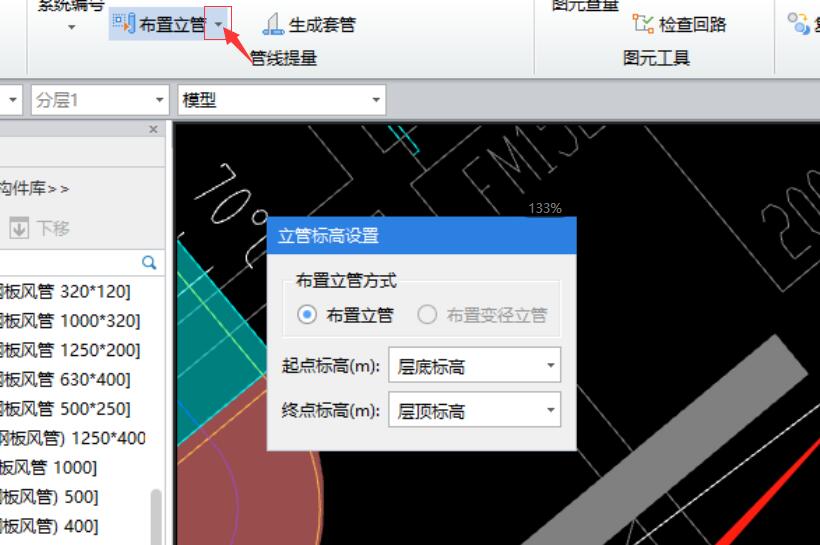Close the left component panel
The image size is (820, 545).
pos(153,129)
